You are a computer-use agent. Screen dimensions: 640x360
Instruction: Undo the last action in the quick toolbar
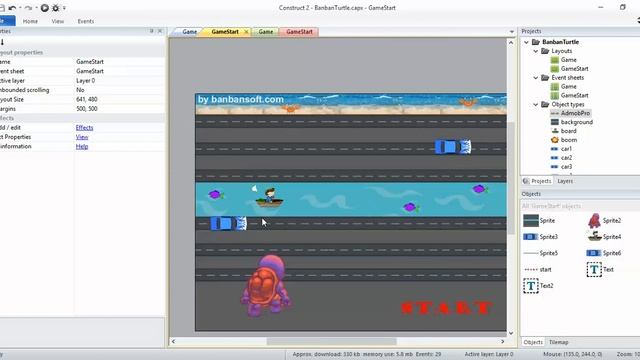[x=12, y=8]
